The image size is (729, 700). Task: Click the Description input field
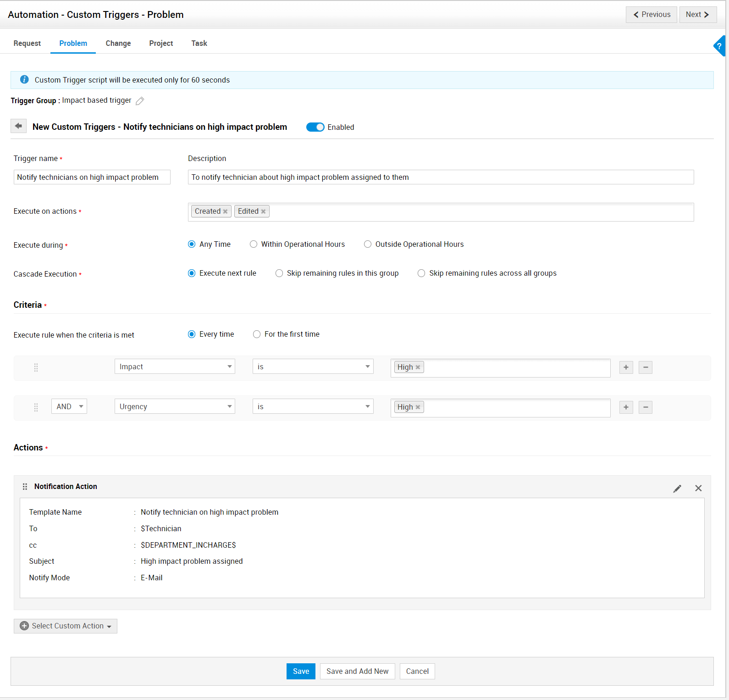(441, 178)
